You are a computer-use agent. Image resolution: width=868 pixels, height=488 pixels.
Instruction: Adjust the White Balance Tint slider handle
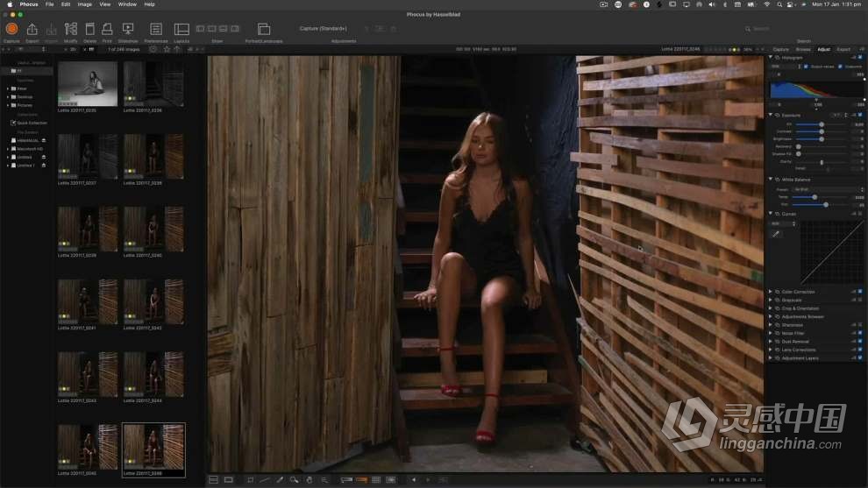(x=826, y=205)
